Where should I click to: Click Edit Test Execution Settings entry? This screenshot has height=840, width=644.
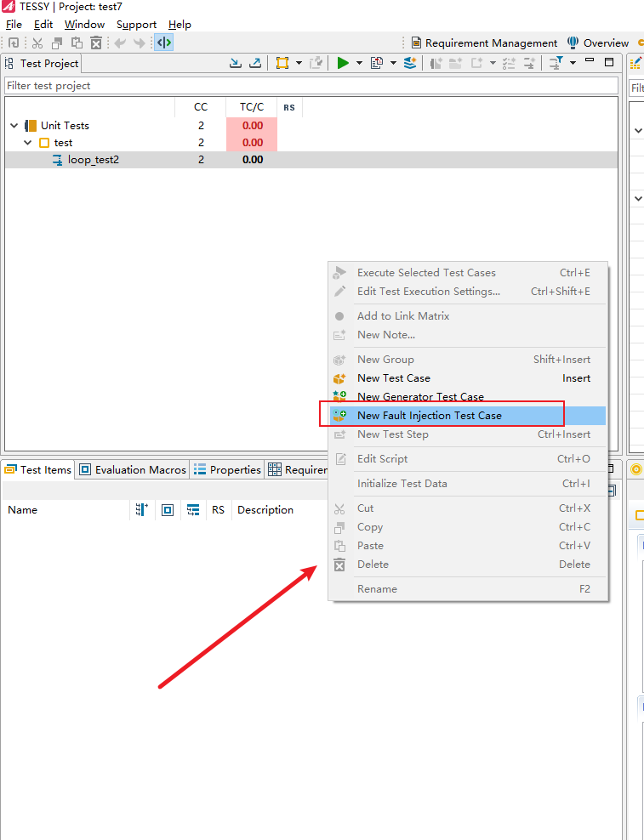coord(468,292)
